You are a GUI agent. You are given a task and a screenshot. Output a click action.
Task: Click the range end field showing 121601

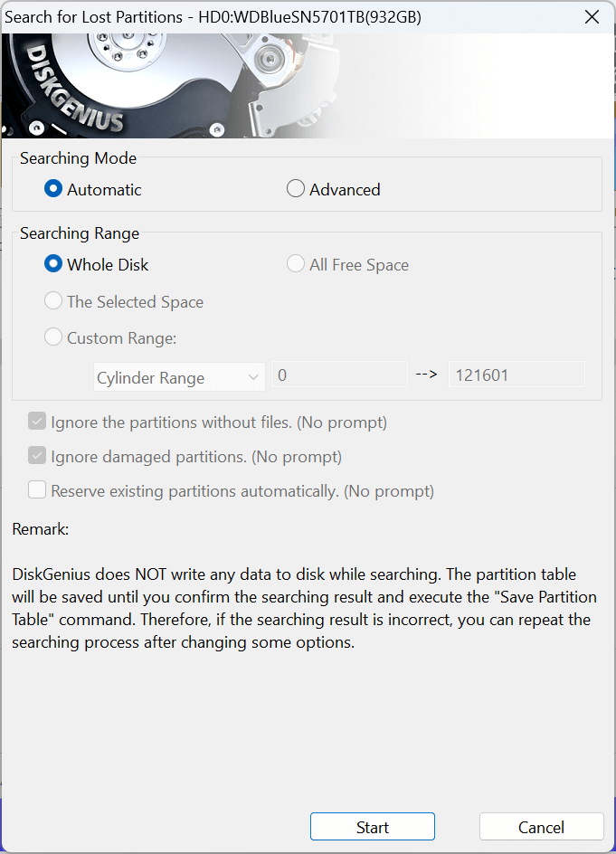coord(516,375)
